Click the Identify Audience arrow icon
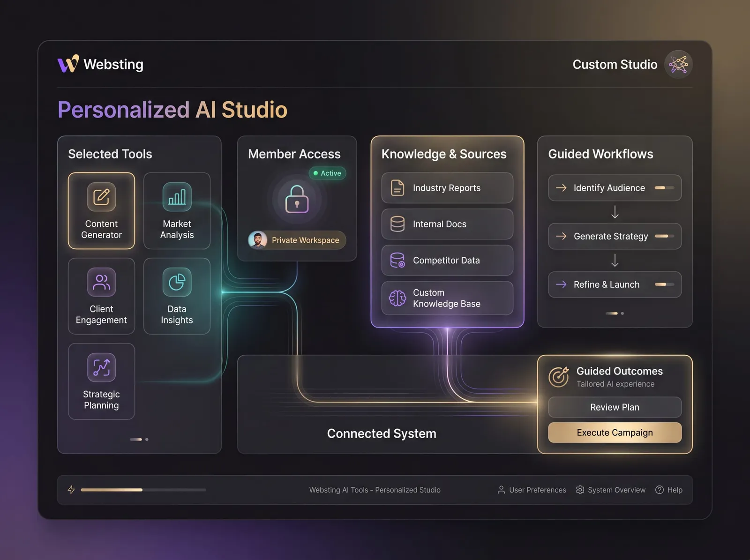The width and height of the screenshot is (750, 560). pos(561,188)
